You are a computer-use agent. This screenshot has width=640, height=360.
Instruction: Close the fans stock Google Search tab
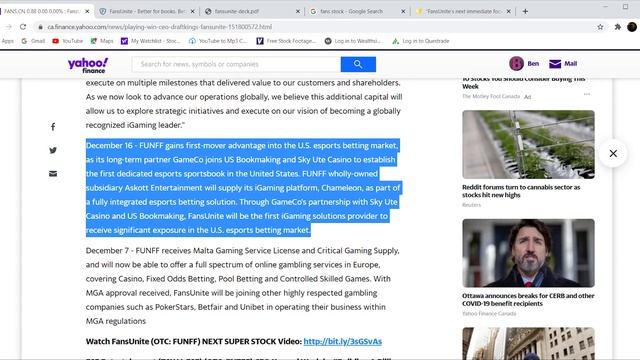click(x=403, y=11)
